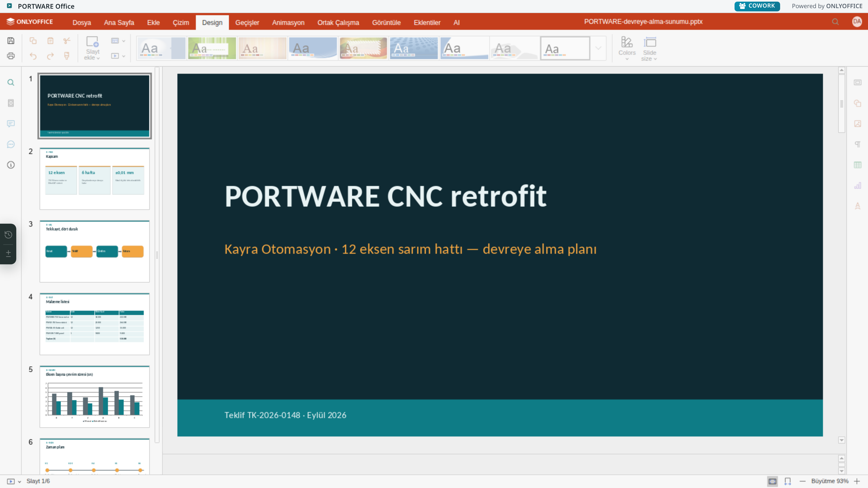The image size is (868, 488).
Task: Click the DA user avatar
Action: pyautogui.click(x=857, y=22)
